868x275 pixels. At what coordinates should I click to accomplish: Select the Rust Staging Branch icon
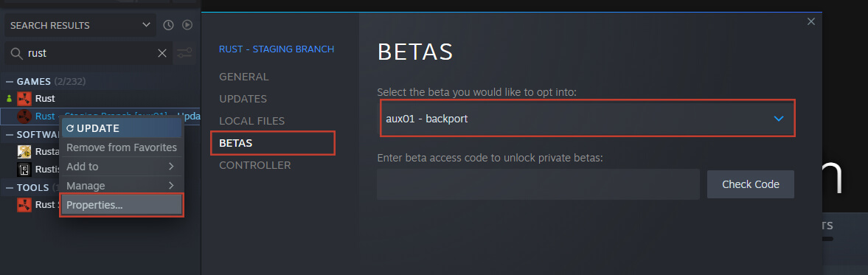tap(24, 116)
